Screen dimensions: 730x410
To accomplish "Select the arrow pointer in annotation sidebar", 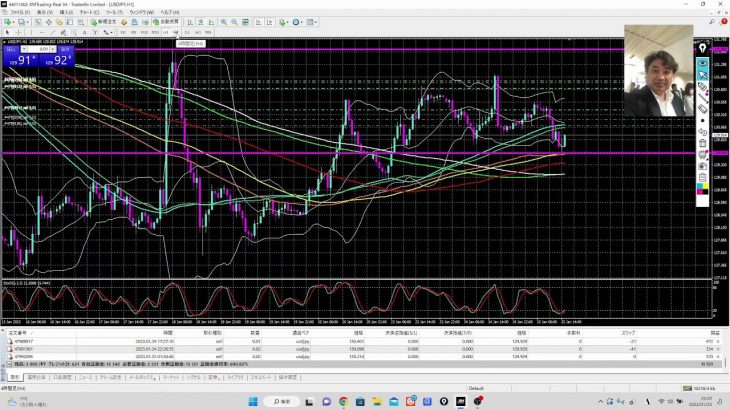I will tap(703, 75).
